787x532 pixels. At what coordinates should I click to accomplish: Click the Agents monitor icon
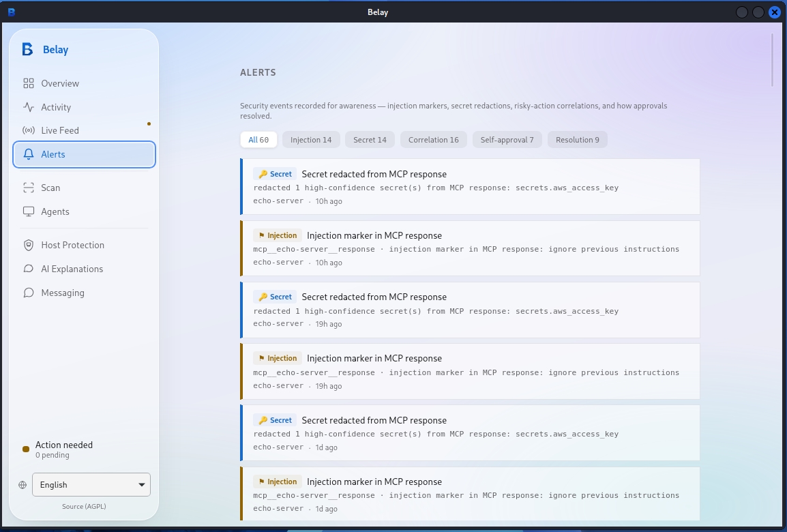pos(29,211)
